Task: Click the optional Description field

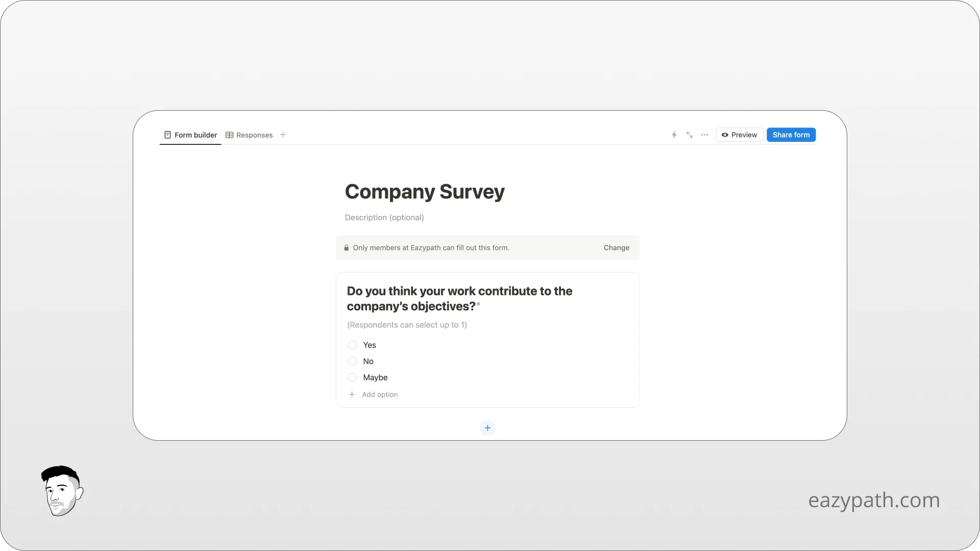Action: (384, 217)
